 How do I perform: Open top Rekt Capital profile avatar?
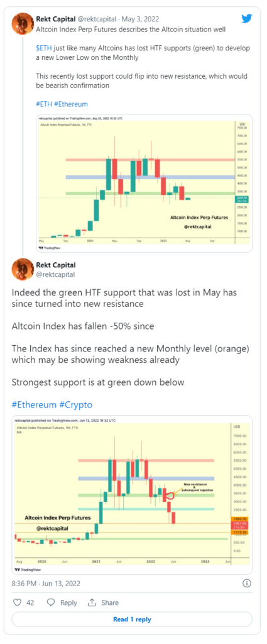click(23, 23)
